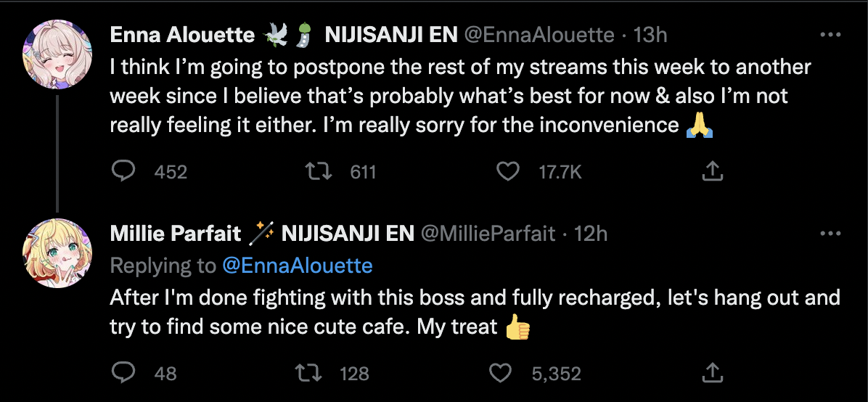The width and height of the screenshot is (868, 402).
Task: Retweet Enna Alouette's postponement tweet
Action: click(315, 171)
